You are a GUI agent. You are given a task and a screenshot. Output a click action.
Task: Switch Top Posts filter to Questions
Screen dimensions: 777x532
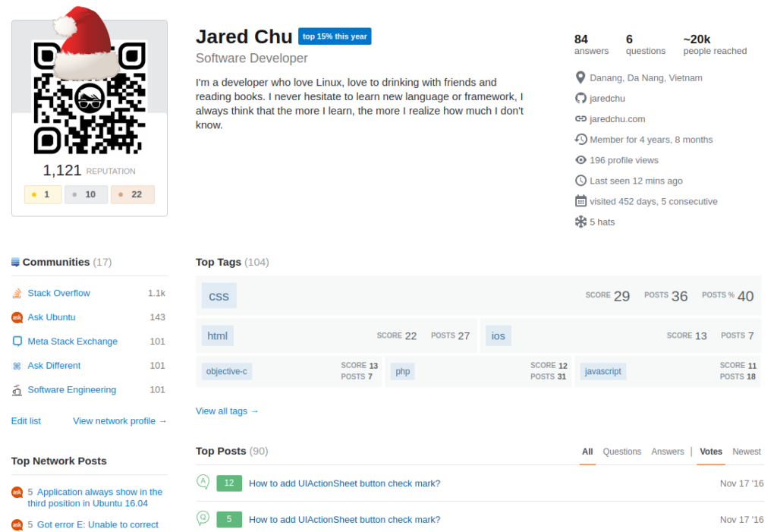click(x=622, y=452)
